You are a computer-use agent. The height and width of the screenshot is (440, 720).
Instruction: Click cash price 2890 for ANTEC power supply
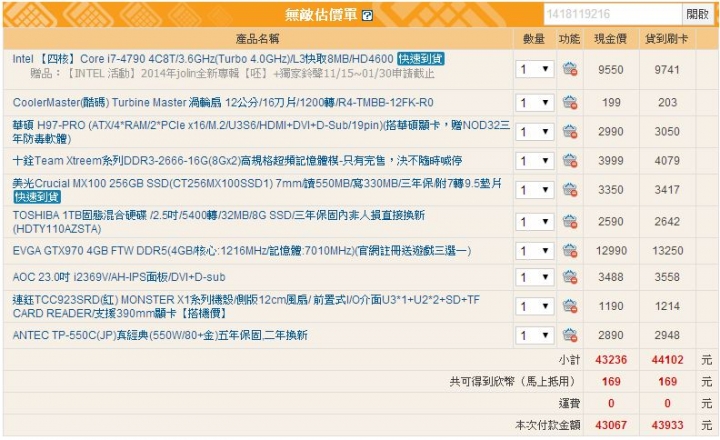coord(611,335)
